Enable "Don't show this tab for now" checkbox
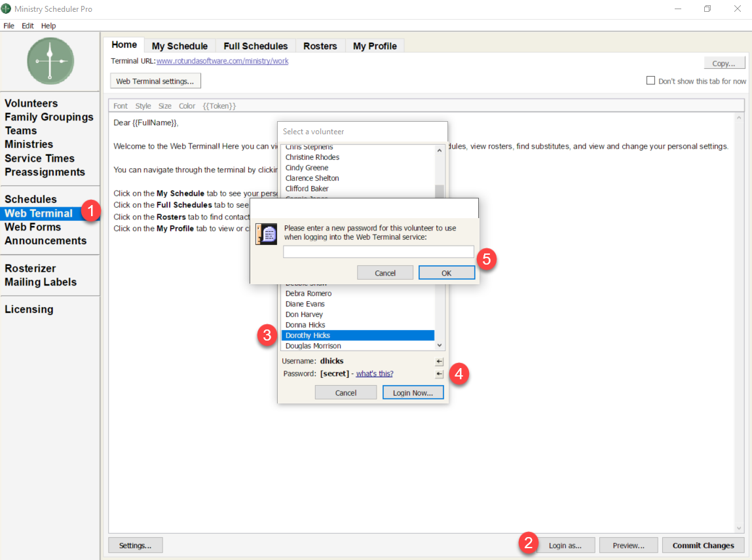The image size is (752, 560). 650,81
